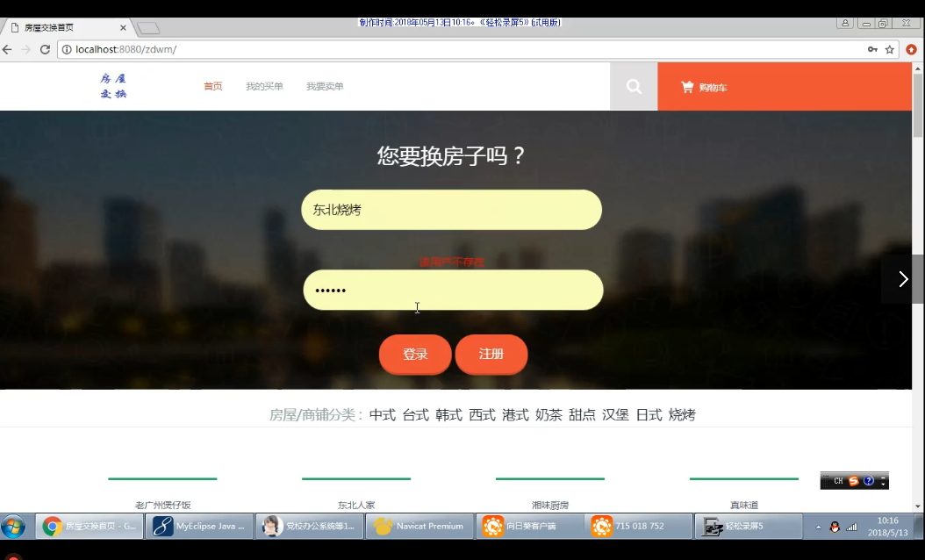Open the Chrome profile person icon
The width and height of the screenshot is (925, 560).
pyautogui.click(x=845, y=23)
